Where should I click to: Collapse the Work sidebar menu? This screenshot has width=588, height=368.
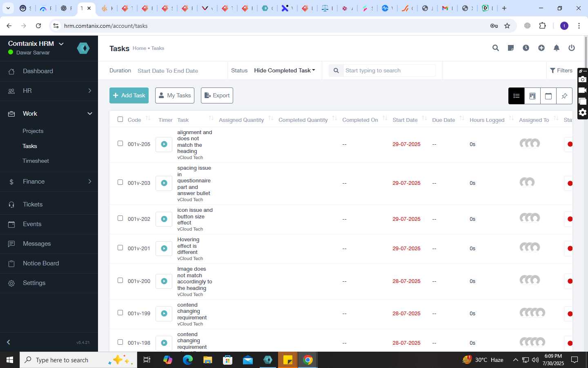[49, 114]
